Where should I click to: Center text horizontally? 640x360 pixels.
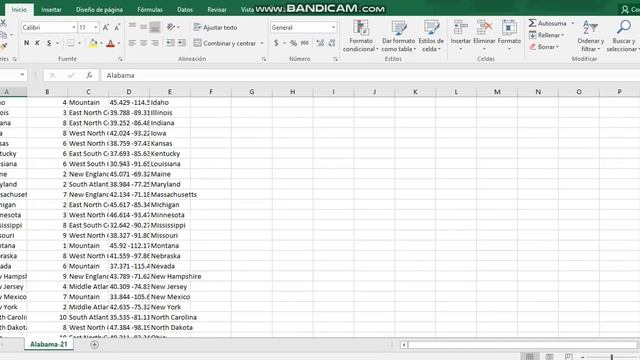pyautogui.click(x=144, y=43)
